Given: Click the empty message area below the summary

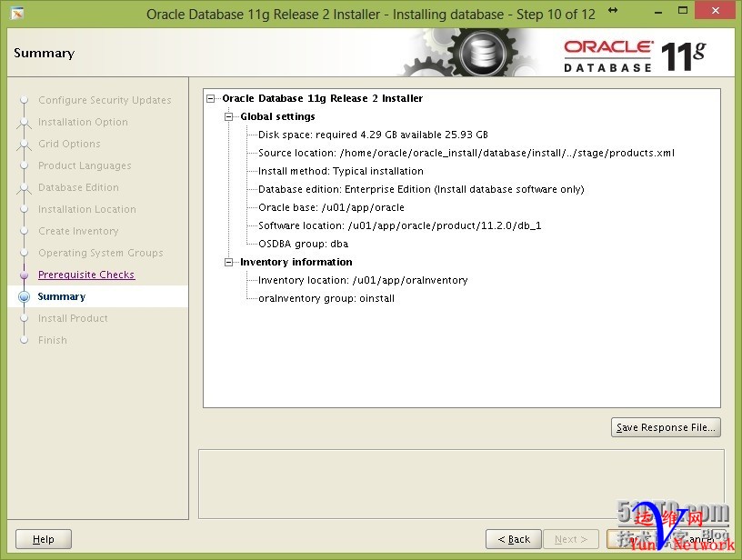Looking at the screenshot, I should (x=461, y=484).
